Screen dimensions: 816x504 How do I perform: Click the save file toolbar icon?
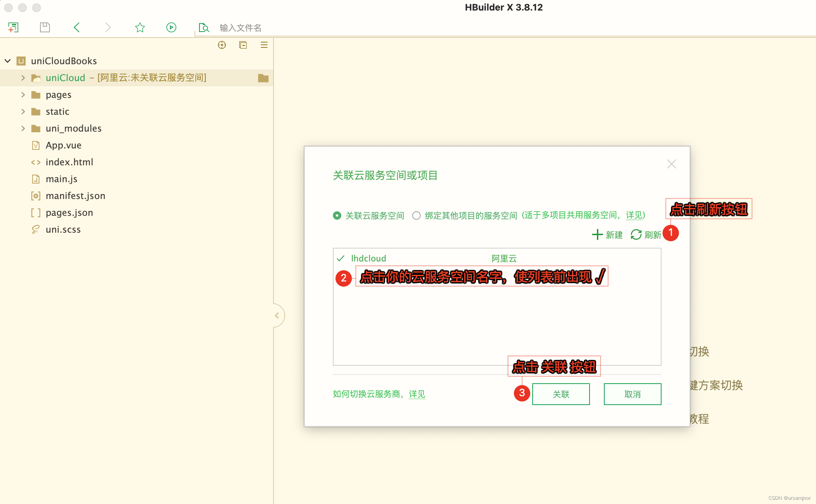pos(45,27)
